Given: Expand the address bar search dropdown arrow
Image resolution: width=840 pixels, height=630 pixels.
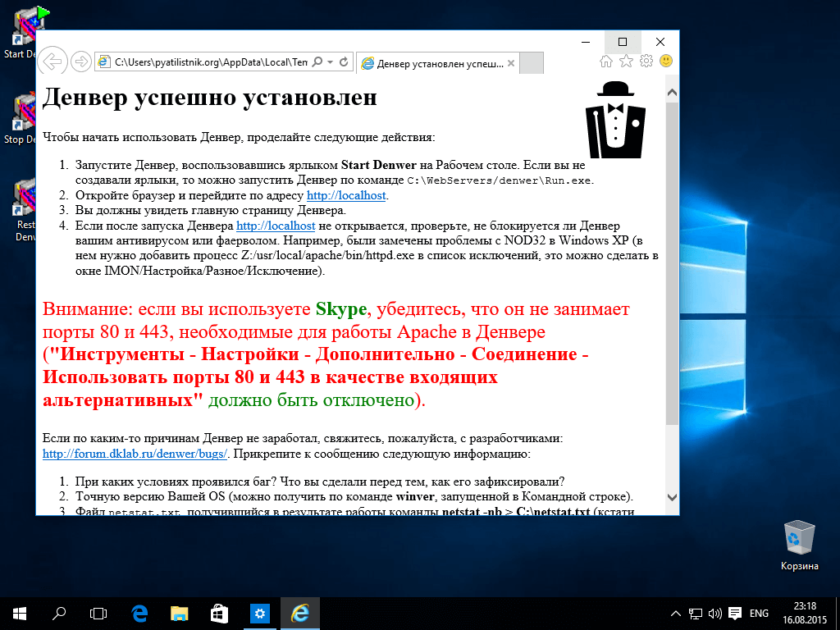Looking at the screenshot, I should pos(330,62).
